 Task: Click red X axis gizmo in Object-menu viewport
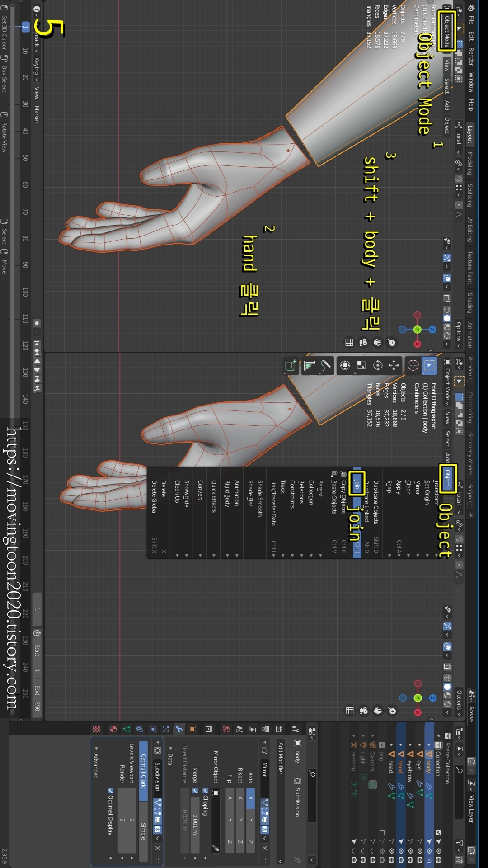[x=418, y=712]
